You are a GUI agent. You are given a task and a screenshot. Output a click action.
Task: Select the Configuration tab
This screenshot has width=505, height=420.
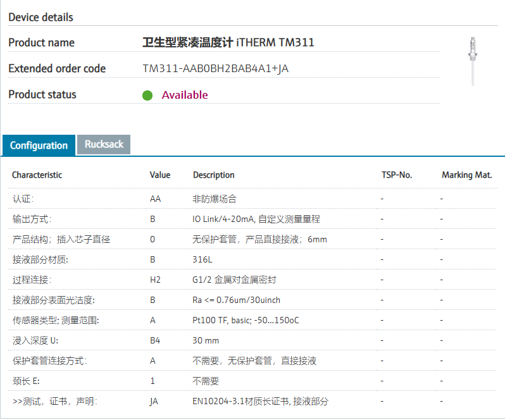[39, 145]
